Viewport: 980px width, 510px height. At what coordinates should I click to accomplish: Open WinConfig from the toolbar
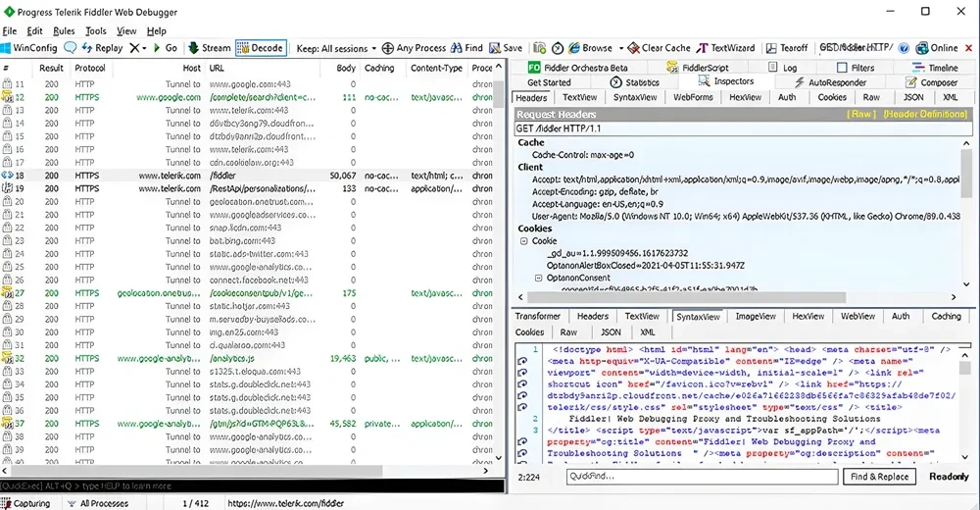(x=28, y=47)
